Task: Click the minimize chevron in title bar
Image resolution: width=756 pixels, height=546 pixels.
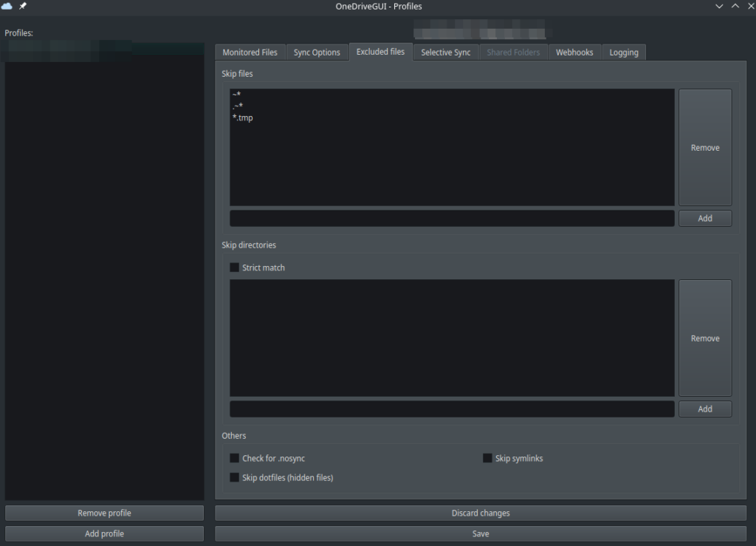Action: pyautogui.click(x=719, y=6)
